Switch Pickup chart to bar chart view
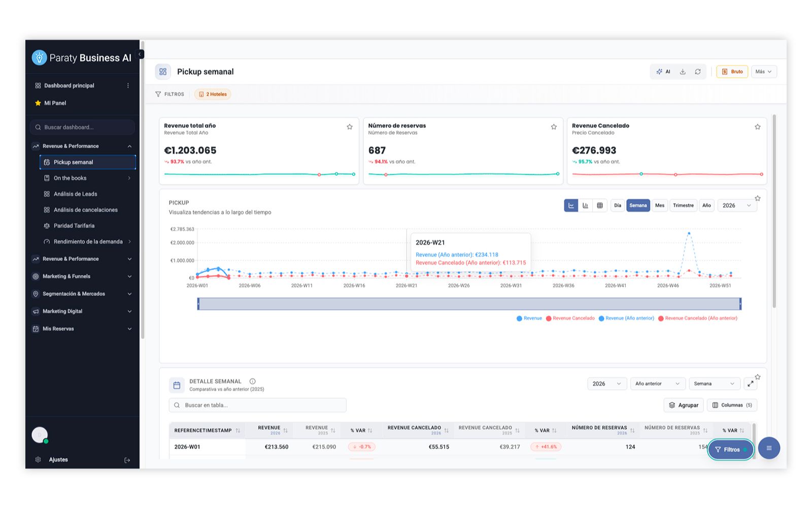Viewport: 812px width, 508px height. point(585,205)
